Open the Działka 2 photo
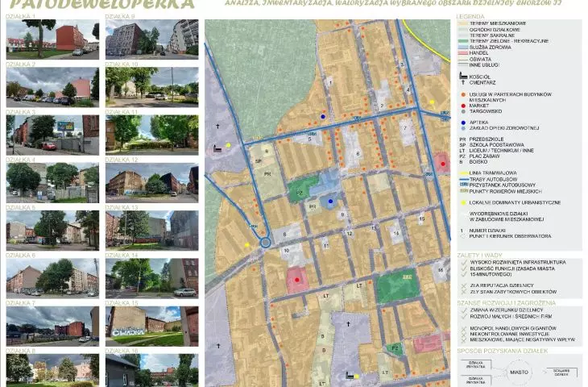The height and width of the screenshot is (387, 588). 52,87
